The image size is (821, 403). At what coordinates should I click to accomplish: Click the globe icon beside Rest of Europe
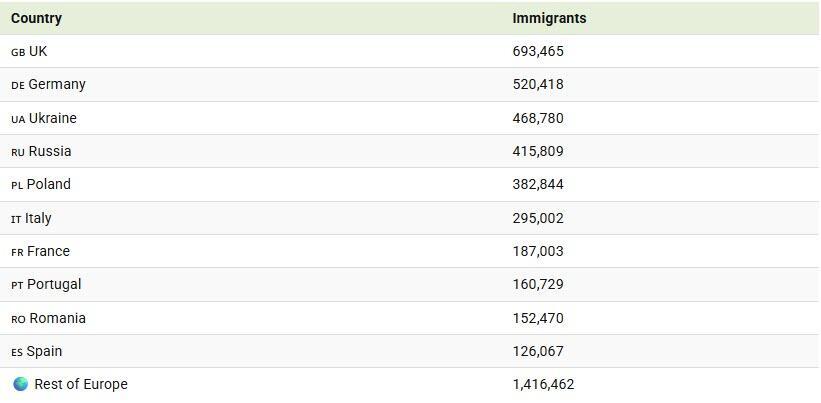point(20,384)
